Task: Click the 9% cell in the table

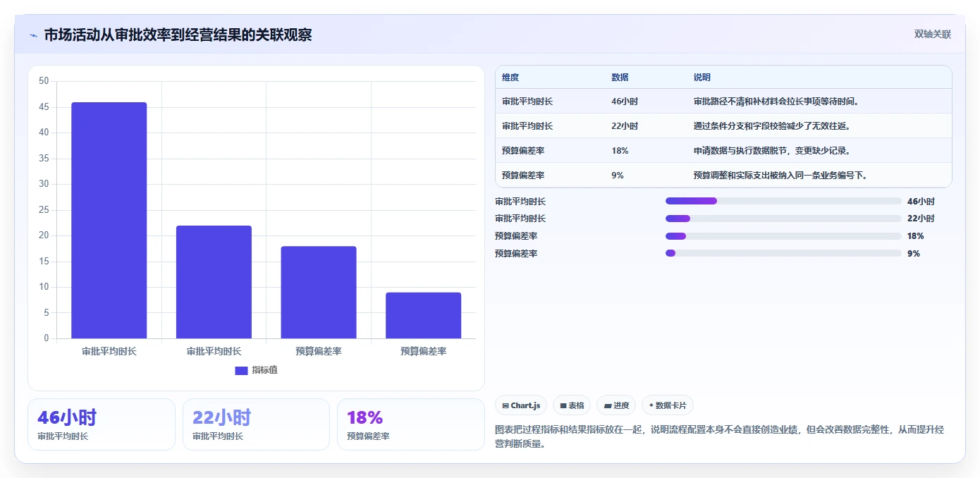Action: 618,176
